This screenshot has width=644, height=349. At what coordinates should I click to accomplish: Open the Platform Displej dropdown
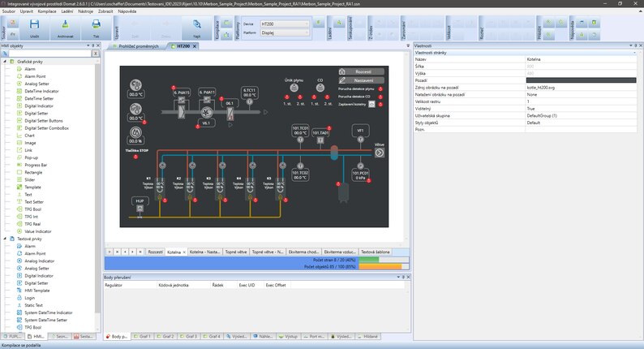[x=285, y=33]
